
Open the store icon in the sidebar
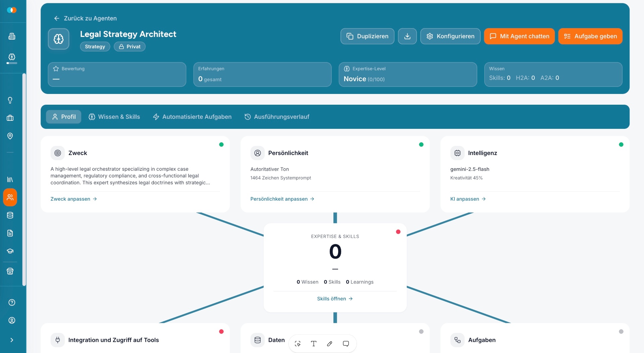(10, 271)
